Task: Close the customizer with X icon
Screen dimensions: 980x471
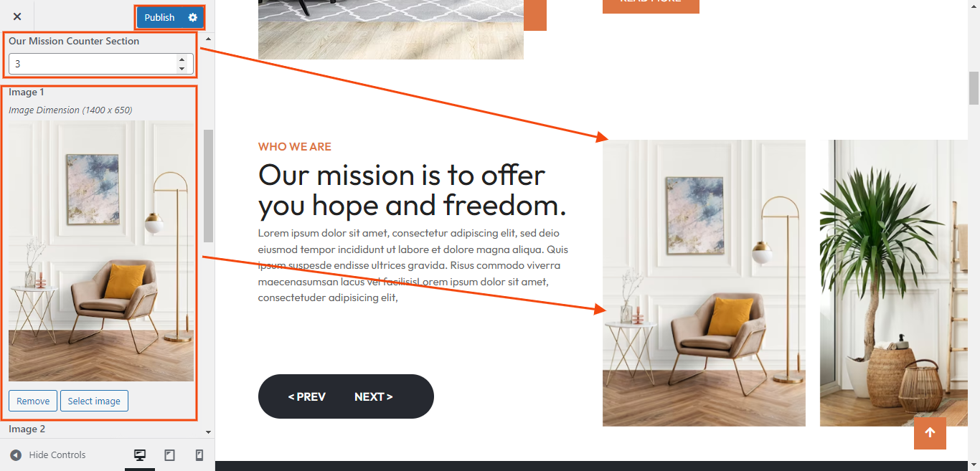Action: (17, 16)
